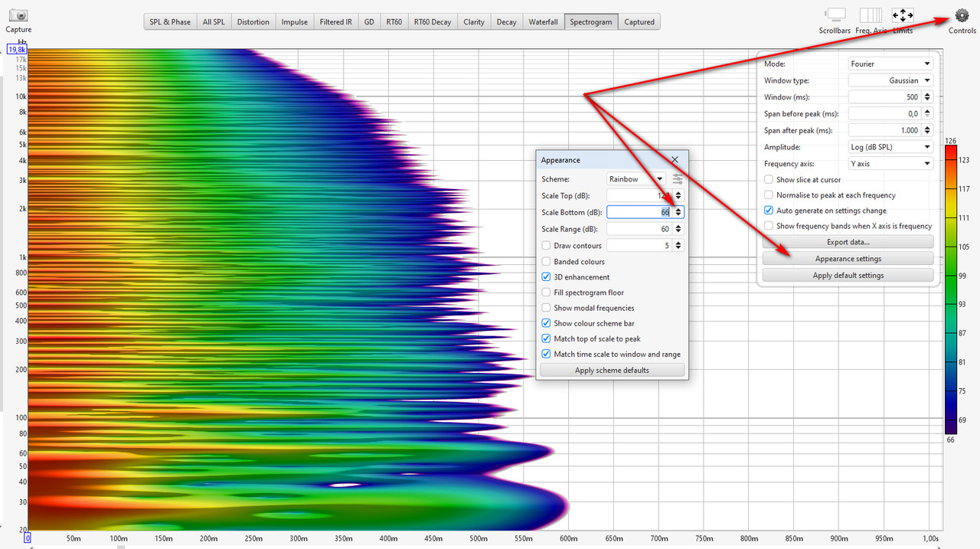Viewport: 980px width, 549px height.
Task: Open colour scheme editor icon next to Rainbow
Action: coord(678,179)
